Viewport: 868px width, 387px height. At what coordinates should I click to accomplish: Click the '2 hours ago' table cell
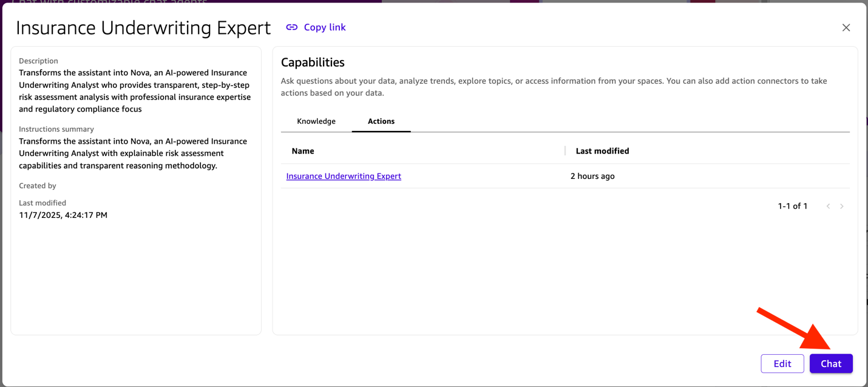(x=592, y=176)
